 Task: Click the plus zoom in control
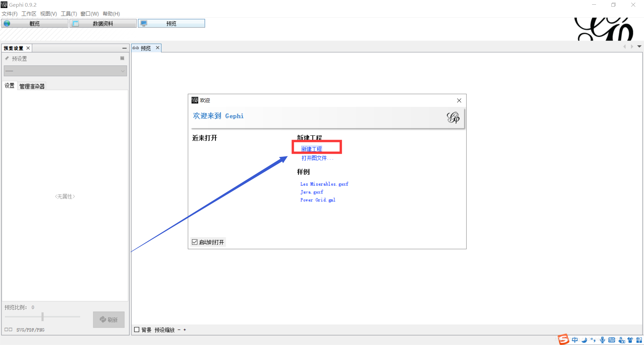(x=185, y=330)
